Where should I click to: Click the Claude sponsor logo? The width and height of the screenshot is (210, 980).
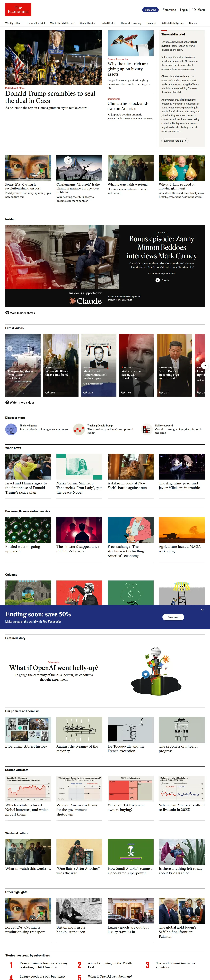click(85, 301)
